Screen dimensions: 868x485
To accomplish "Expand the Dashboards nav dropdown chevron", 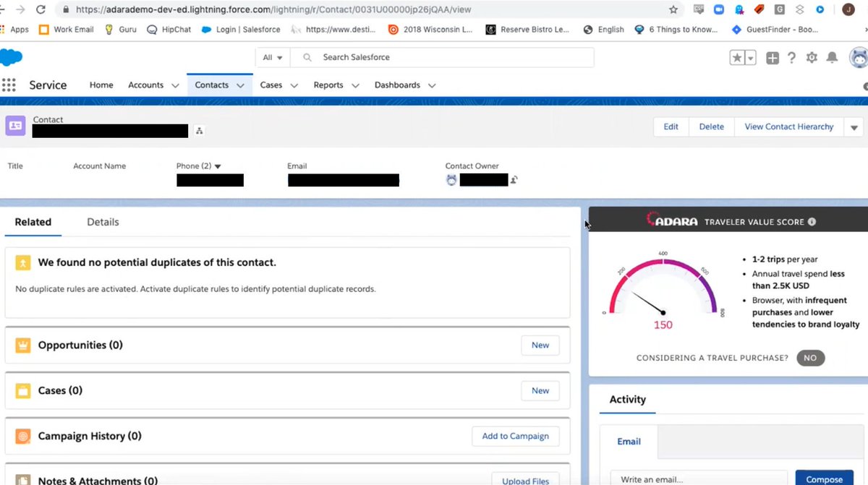I will (x=432, y=85).
